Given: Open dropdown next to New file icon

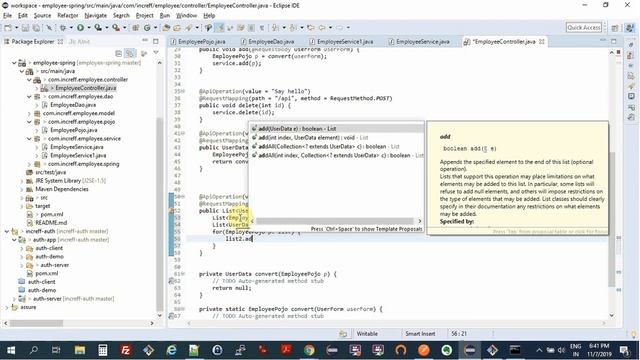Looking at the screenshot, I should tap(16, 28).
